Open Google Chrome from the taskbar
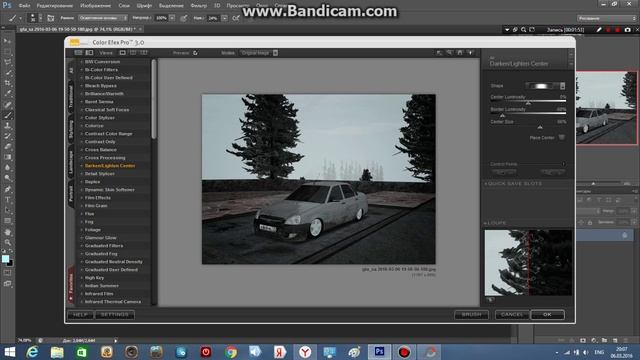The height and width of the screenshot is (360, 640). tap(231, 352)
